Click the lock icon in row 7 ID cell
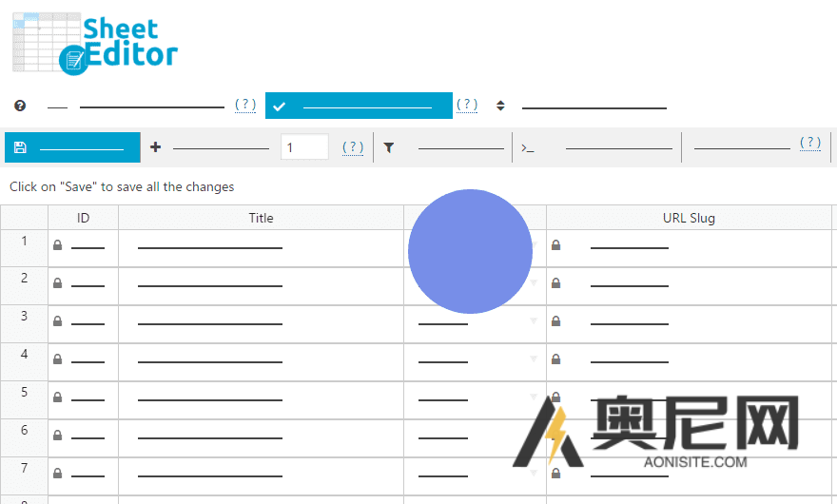Screen dimensions: 837x504 click(58, 473)
